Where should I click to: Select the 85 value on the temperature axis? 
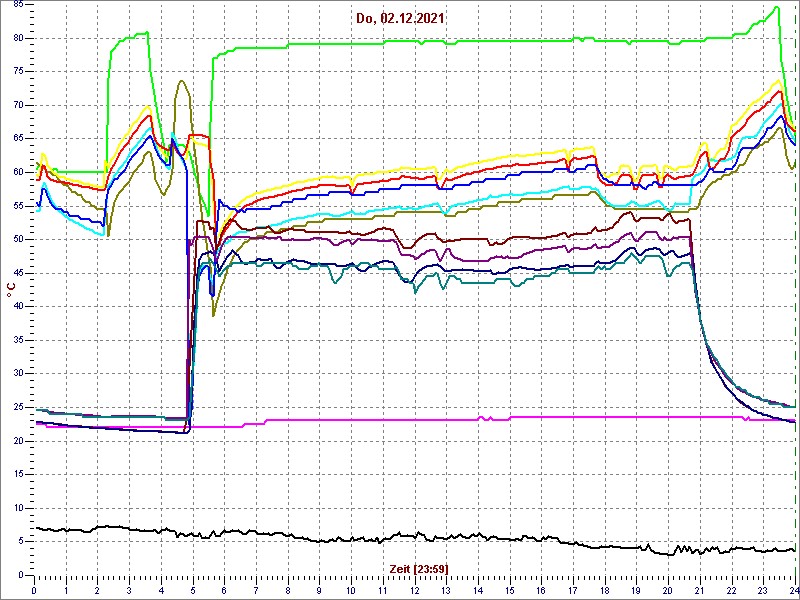19,5
